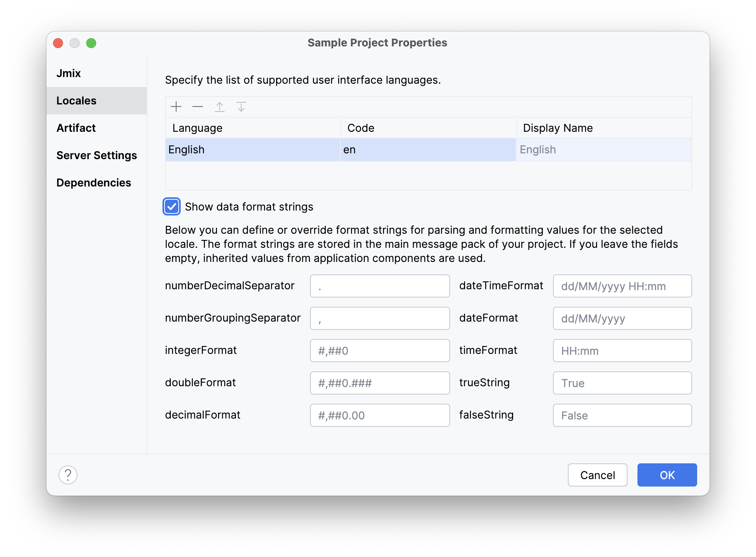The width and height of the screenshot is (756, 557).
Task: Click the move locale up arrow icon
Action: 220,107
